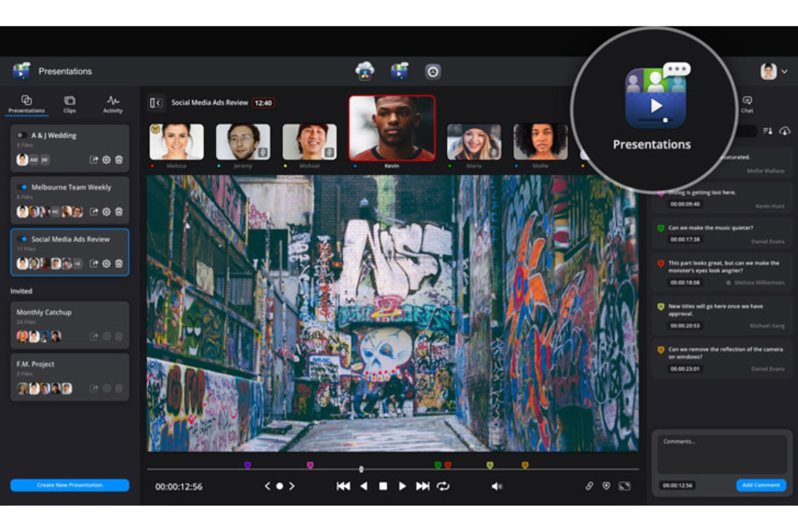Viewport: 798px width, 532px height.
Task: Open the F.M. Project invited presentation
Action: (x=70, y=377)
